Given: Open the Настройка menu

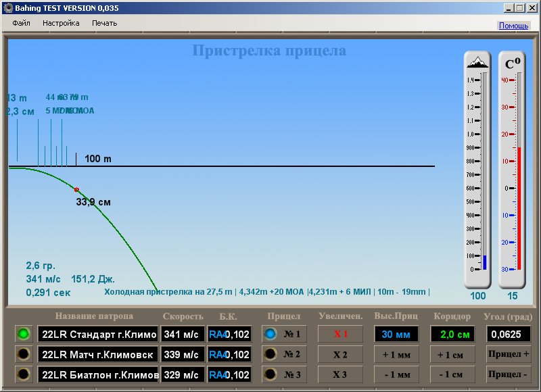Looking at the screenshot, I should [x=61, y=23].
